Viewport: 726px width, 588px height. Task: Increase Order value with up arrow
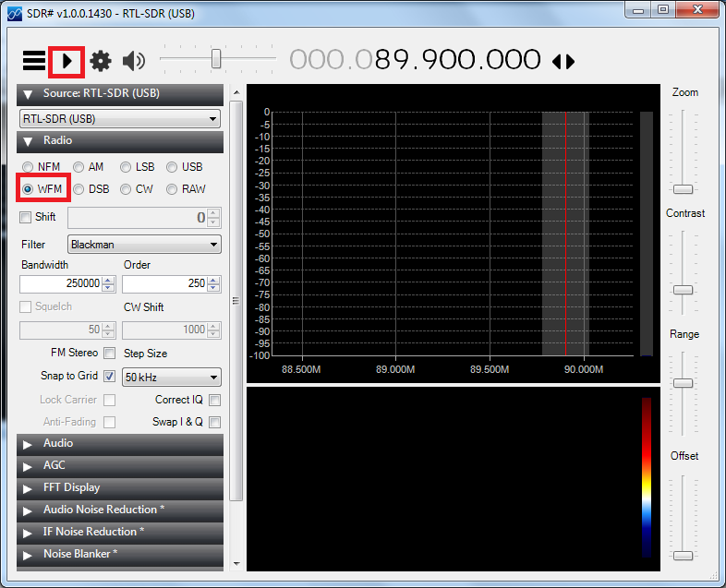click(213, 280)
